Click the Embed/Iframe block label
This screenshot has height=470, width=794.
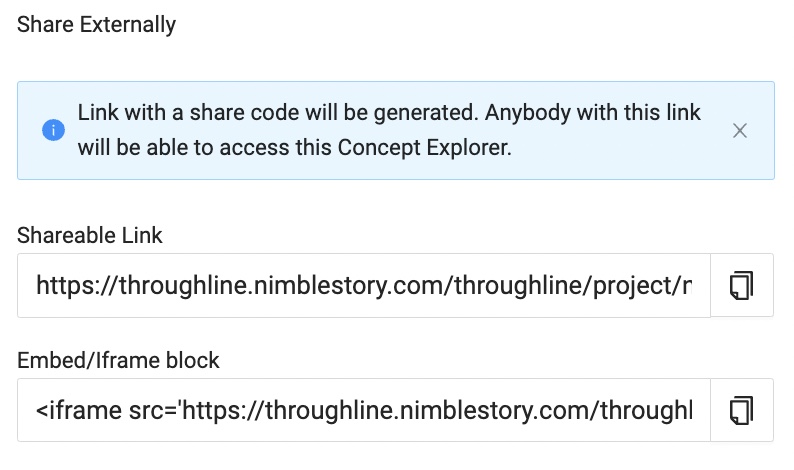click(x=118, y=360)
